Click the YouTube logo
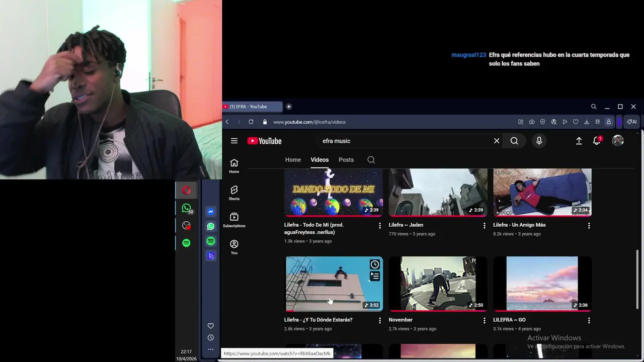Image resolution: width=644 pixels, height=362 pixels. tap(264, 141)
